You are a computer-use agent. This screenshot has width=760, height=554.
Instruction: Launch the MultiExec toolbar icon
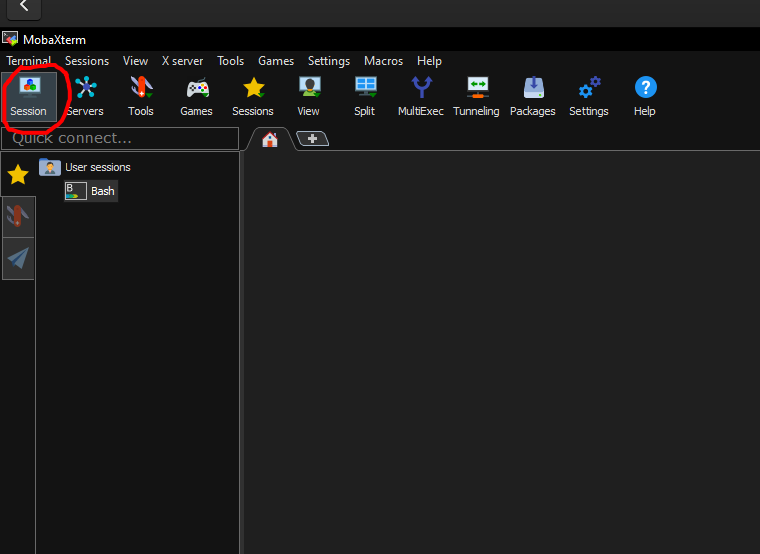[421, 96]
